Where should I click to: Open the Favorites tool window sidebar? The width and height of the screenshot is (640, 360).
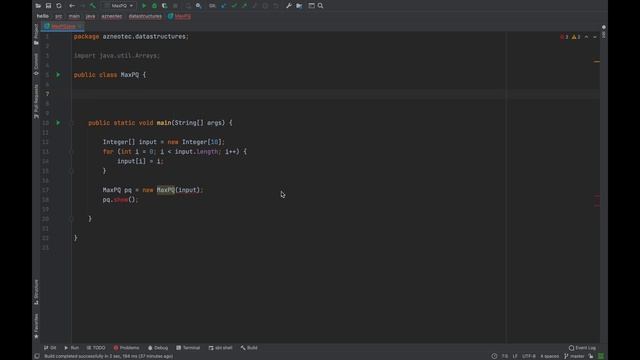click(36, 326)
